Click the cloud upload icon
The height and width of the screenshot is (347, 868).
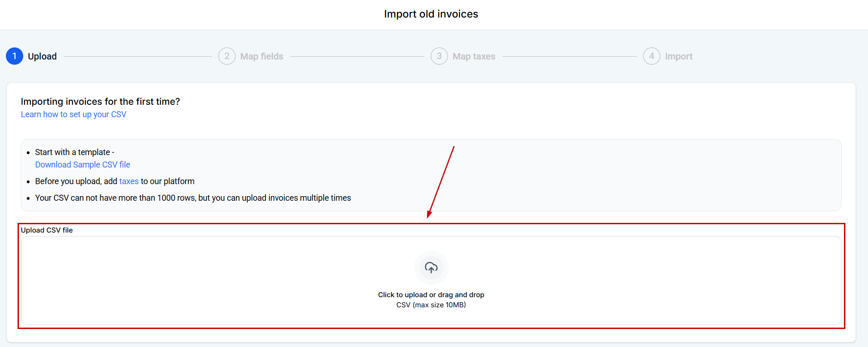click(x=431, y=268)
